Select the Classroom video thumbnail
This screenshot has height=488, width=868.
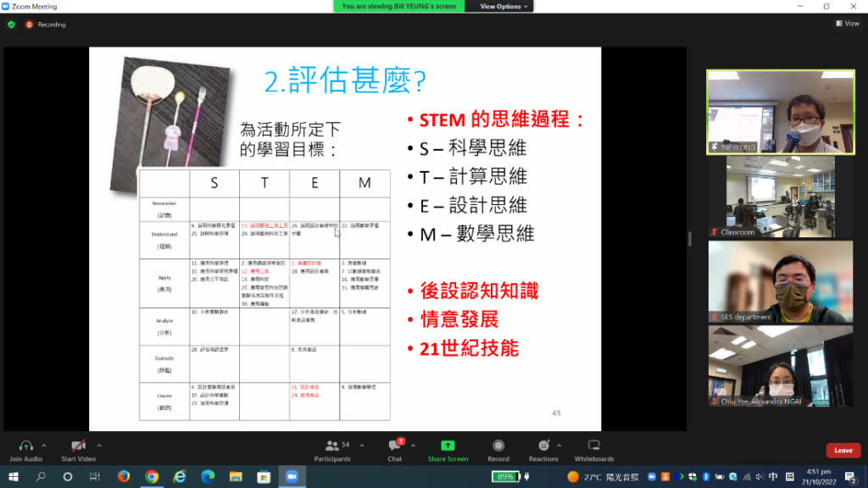tap(781, 197)
